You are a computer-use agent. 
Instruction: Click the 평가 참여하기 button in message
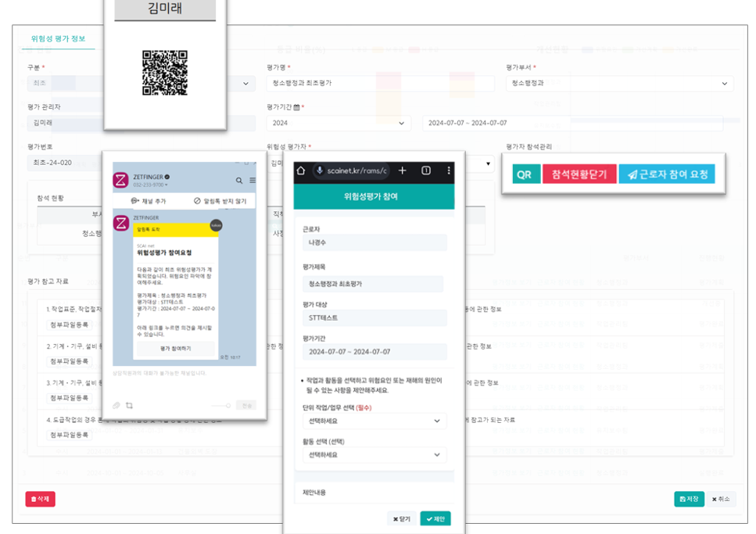(x=176, y=349)
